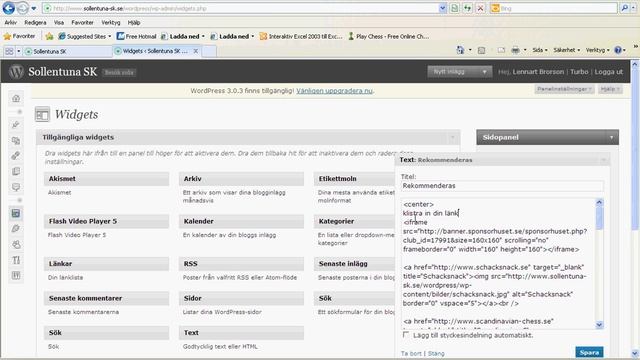The height and width of the screenshot is (360, 640).
Task: Click the Stäng link
Action: point(436,353)
